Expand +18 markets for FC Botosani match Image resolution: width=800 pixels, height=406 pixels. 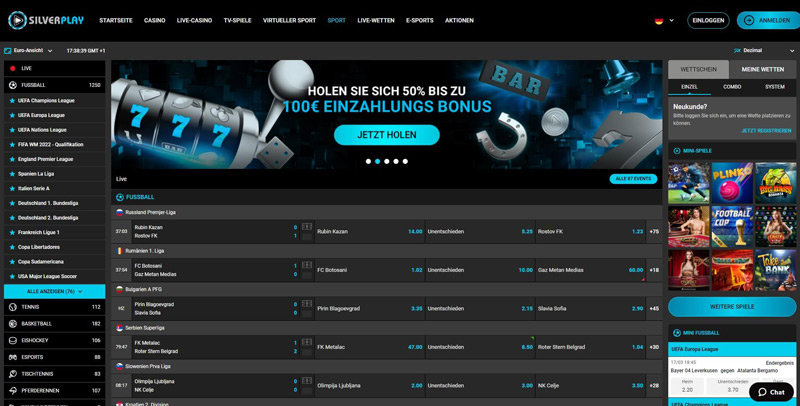pyautogui.click(x=654, y=270)
